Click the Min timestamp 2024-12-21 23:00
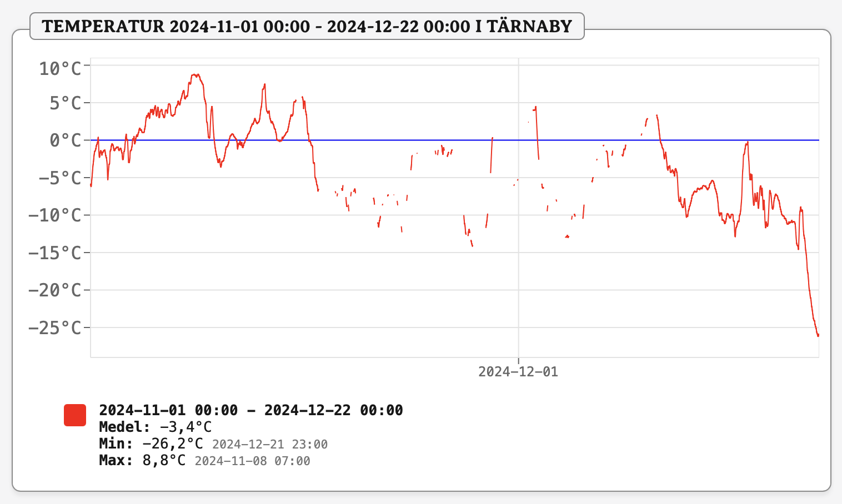Image resolution: width=842 pixels, height=504 pixels. click(270, 445)
